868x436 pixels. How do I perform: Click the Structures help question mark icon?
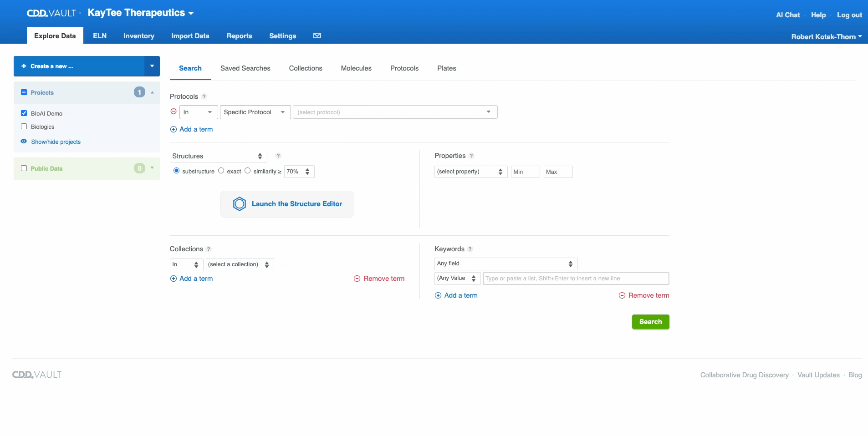[278, 156]
